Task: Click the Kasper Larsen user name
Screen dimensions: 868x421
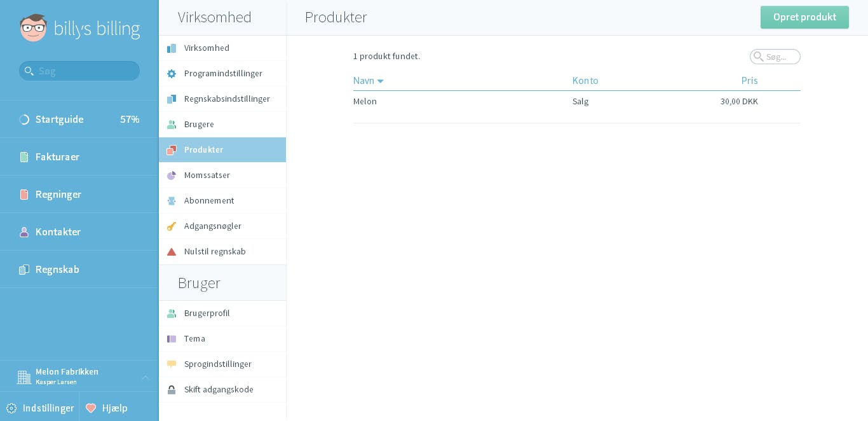Action: 56,382
